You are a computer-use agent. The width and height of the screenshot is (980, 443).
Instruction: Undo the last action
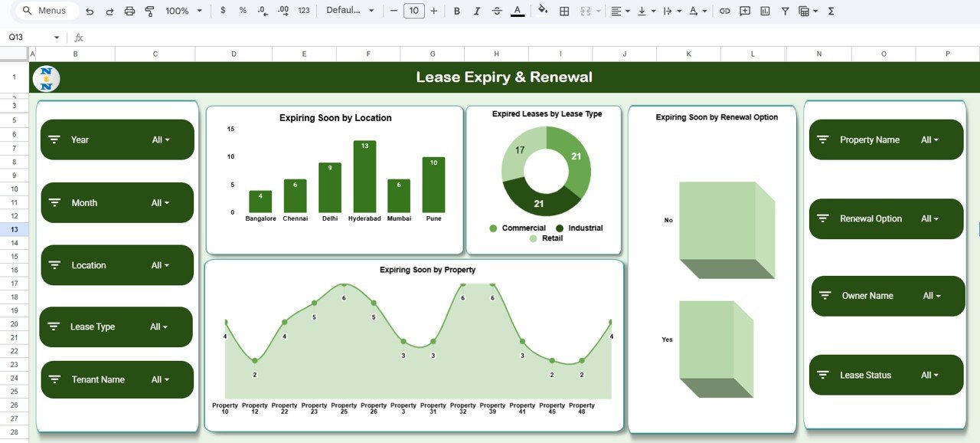pos(90,11)
